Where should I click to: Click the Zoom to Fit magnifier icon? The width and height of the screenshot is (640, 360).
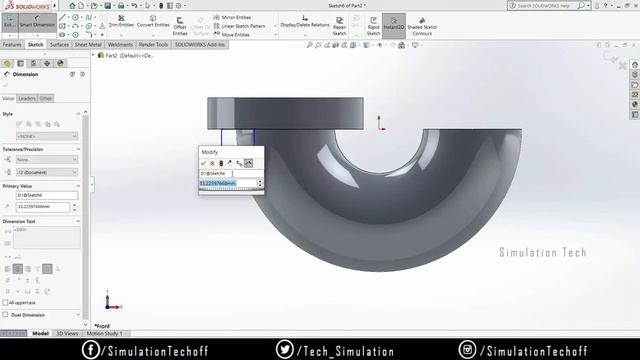[309, 45]
